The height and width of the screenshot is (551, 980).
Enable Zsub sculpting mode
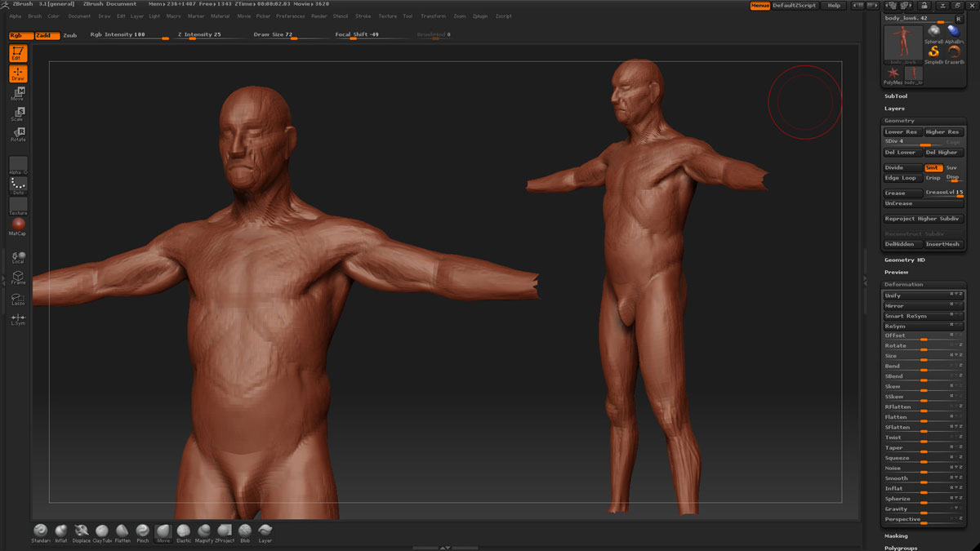tap(70, 35)
